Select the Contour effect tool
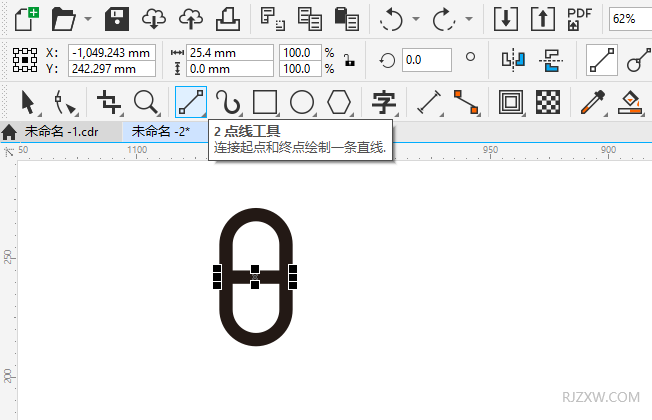The height and width of the screenshot is (420, 652). click(x=511, y=102)
